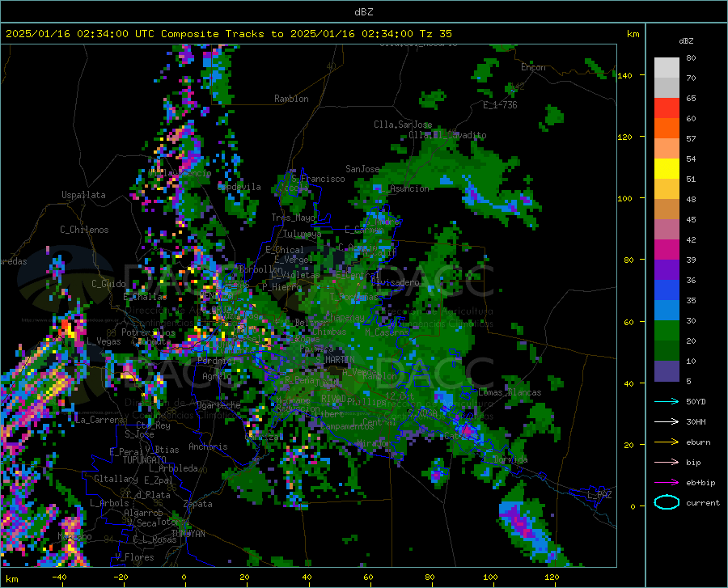The width and height of the screenshot is (728, 588).
Task: Click the 'eburn' legend label
Action: [x=698, y=442]
